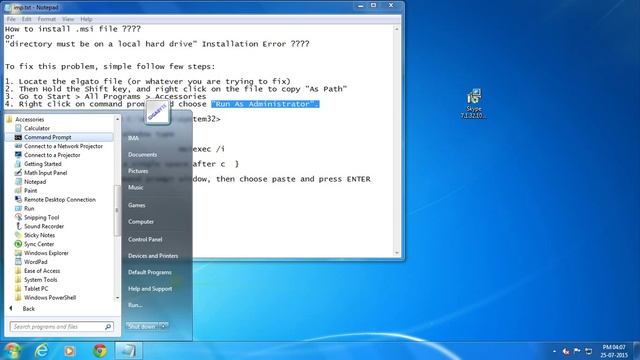This screenshot has height=360, width=640.
Task: Open Notepad Help menu
Action: pyautogui.click(x=86, y=19)
